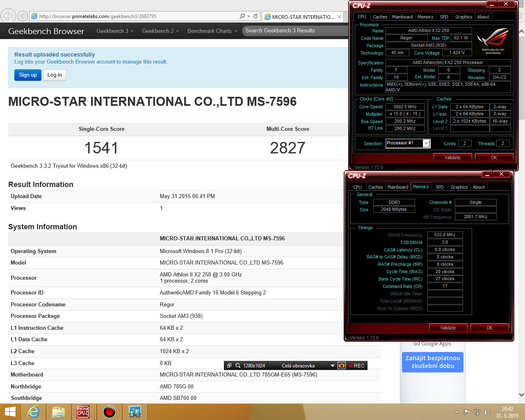Click the CPU-Z title logo of lower window

coord(357,176)
